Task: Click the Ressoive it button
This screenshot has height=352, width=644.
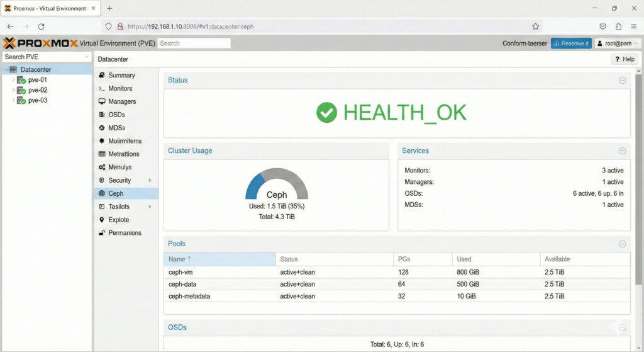Action: pos(571,43)
